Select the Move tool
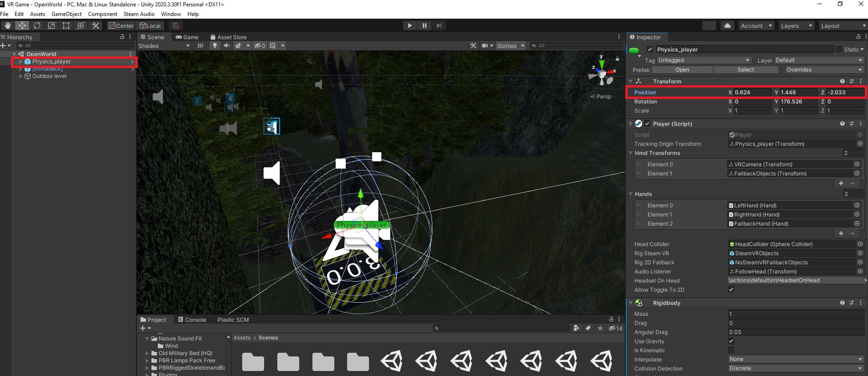This screenshot has height=376, width=868. (x=22, y=26)
